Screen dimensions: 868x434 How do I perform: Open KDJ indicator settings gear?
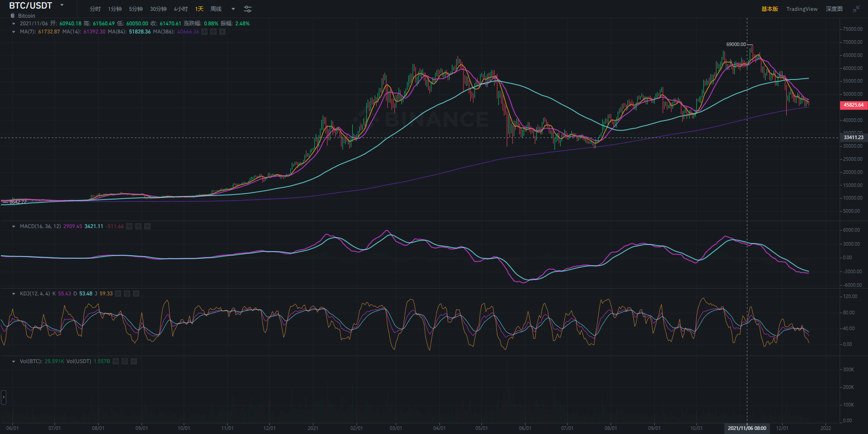[127, 294]
